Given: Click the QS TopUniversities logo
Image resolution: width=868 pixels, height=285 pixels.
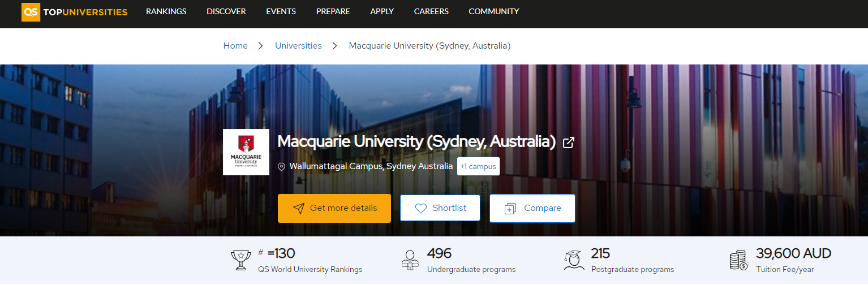Looking at the screenshot, I should click(74, 12).
